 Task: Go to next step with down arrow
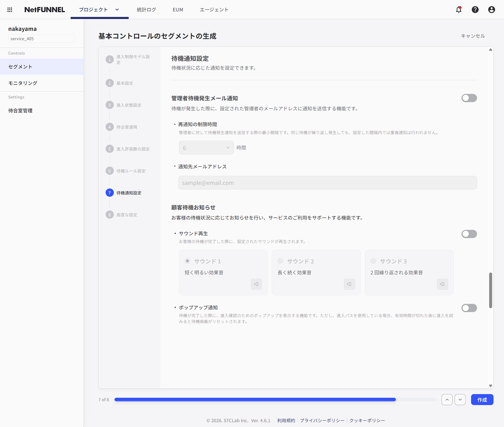(x=460, y=399)
